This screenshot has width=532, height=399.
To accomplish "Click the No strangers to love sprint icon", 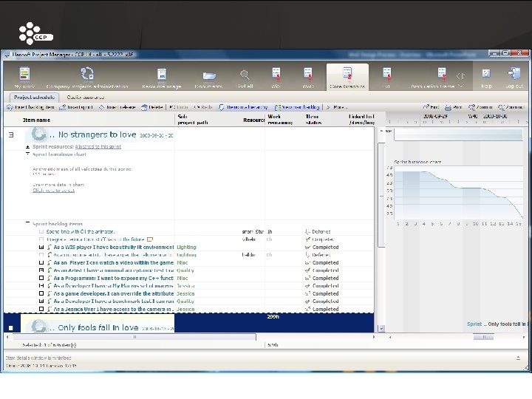I will click(x=38, y=134).
